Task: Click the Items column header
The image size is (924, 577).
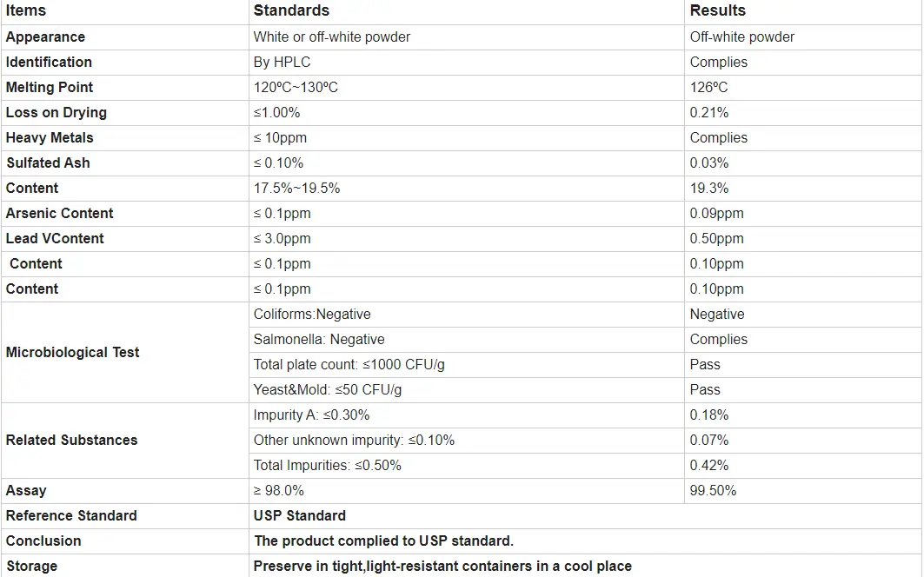Action: point(26,11)
